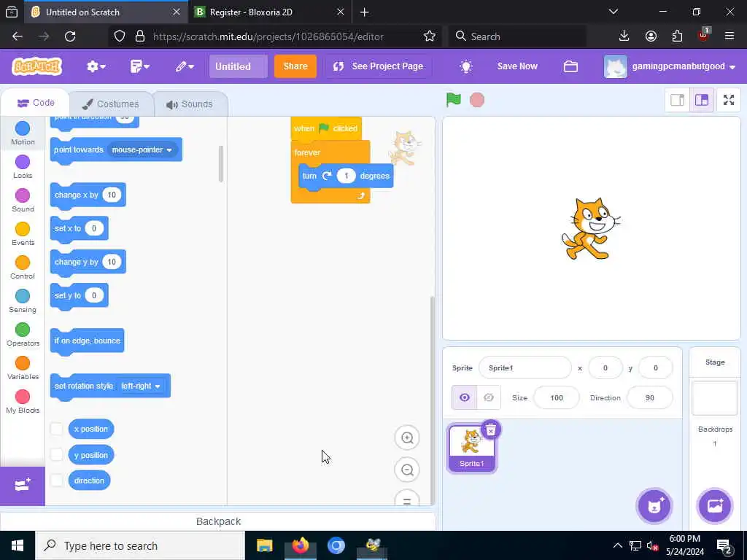Switch to the Sounds tab
Viewport: 747px width, 560px height.
(190, 104)
